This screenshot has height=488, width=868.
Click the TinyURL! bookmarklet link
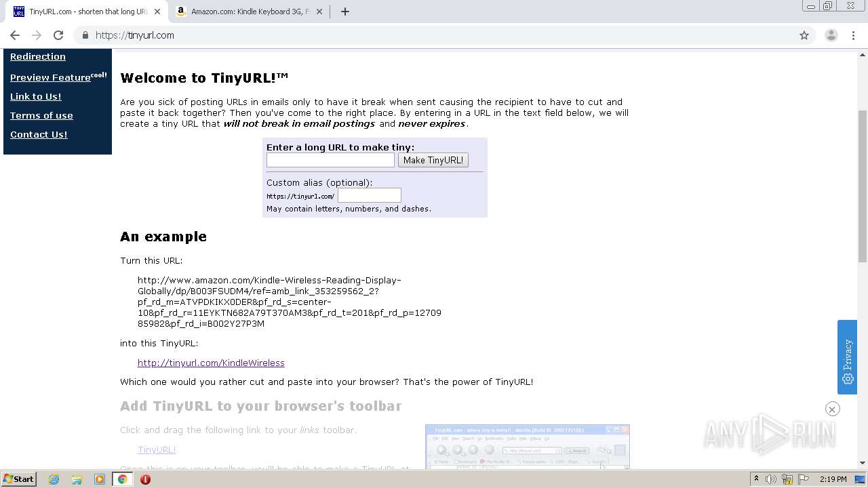(x=157, y=449)
